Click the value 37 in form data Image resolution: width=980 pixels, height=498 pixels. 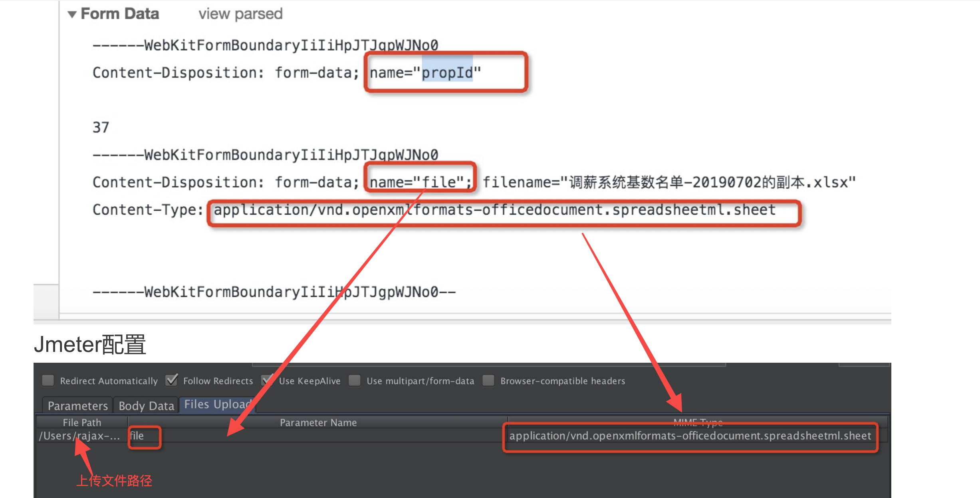(101, 128)
